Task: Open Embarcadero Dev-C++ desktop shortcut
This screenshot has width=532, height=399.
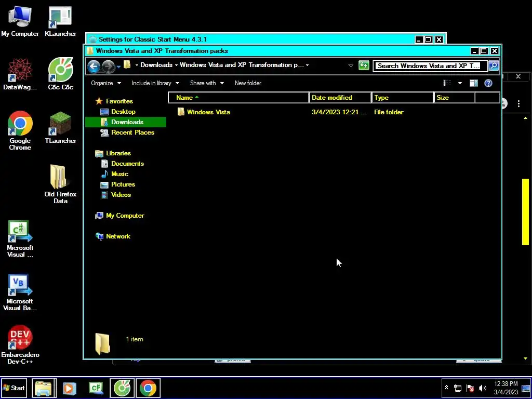Action: tap(20, 345)
